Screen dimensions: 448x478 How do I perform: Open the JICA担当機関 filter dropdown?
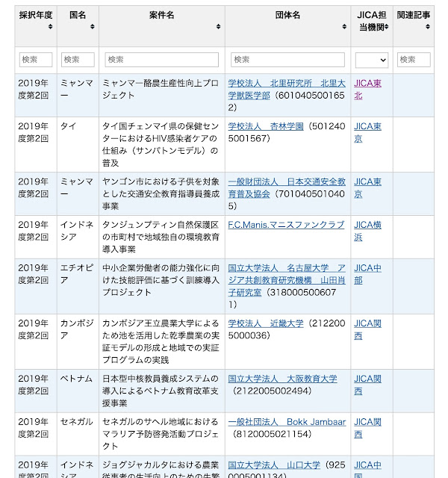(372, 60)
